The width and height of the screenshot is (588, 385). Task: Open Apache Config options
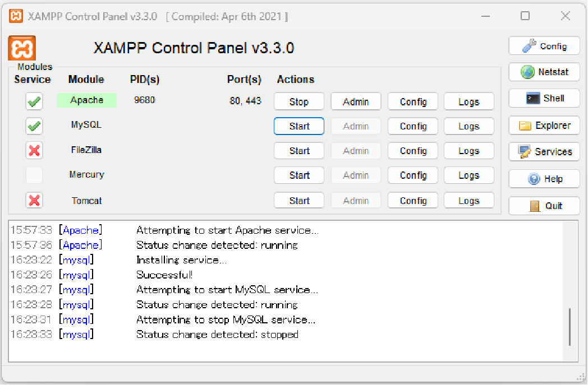click(413, 101)
